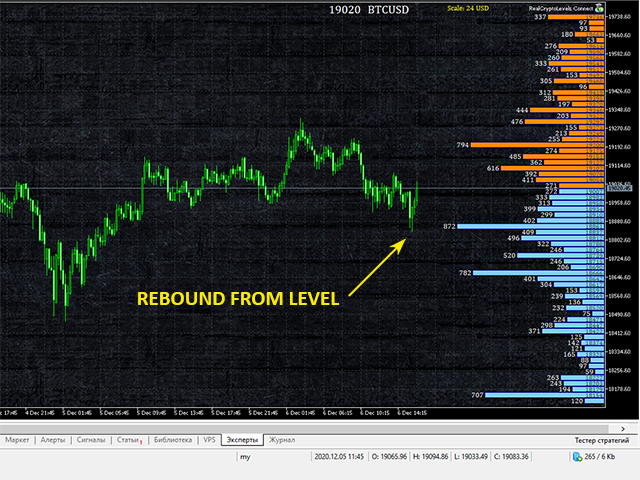Click the 19192.60 price axis label

coord(619,147)
